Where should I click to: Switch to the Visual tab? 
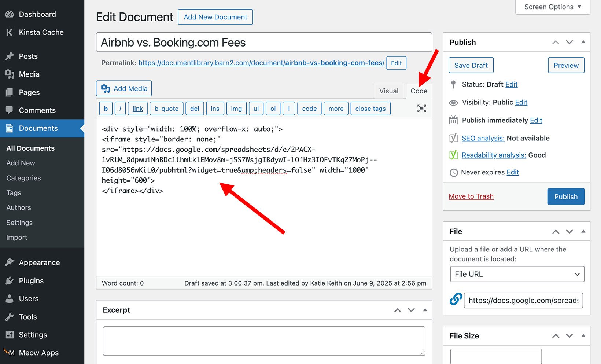(x=388, y=91)
